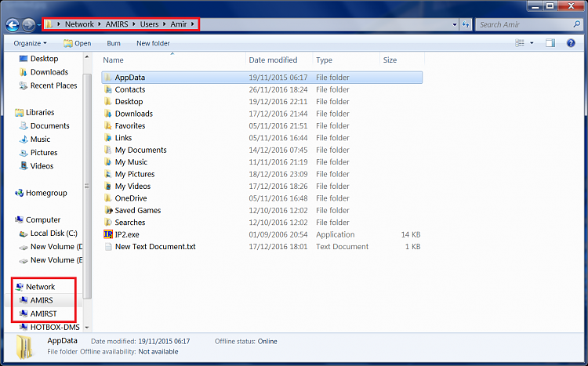The height and width of the screenshot is (366, 588).
Task: Sort by the Size column header
Action: click(390, 60)
